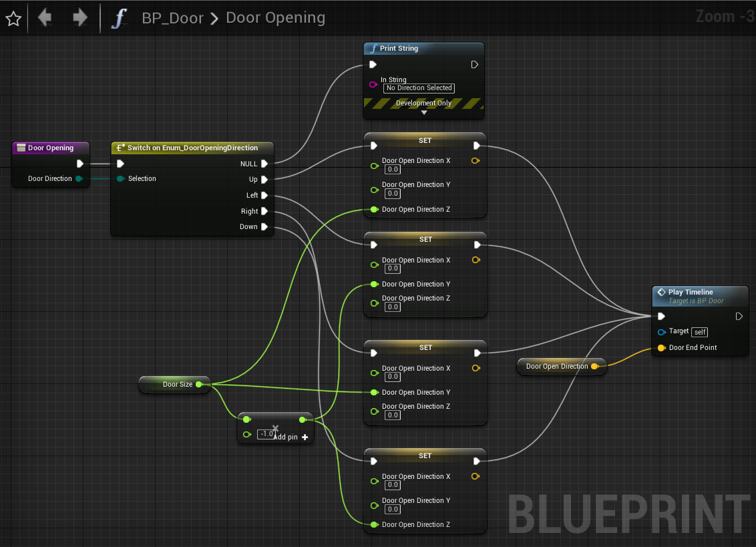Click the Selection input pin
This screenshot has height=547, width=756.
click(120, 178)
